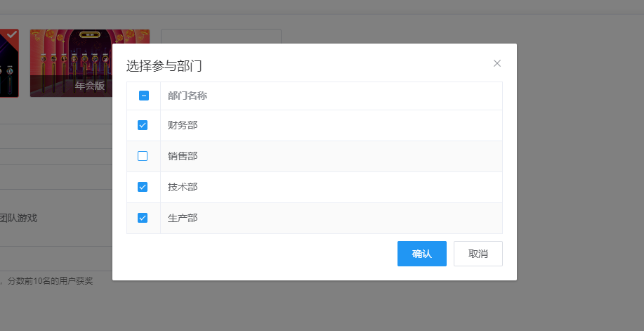Click the red checkmark badge on the thumbnail
Screen dimensions: 644x331
[12, 34]
